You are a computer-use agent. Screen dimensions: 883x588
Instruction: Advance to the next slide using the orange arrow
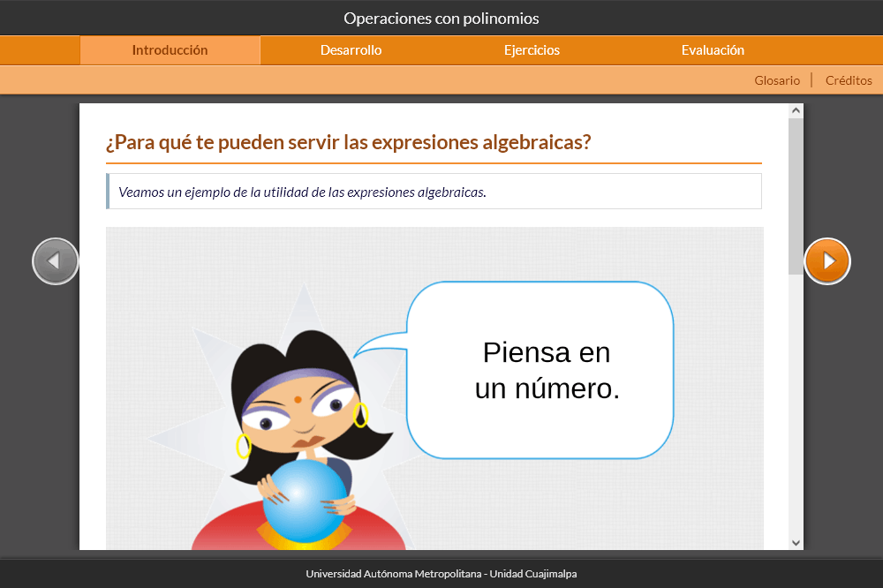tap(827, 261)
